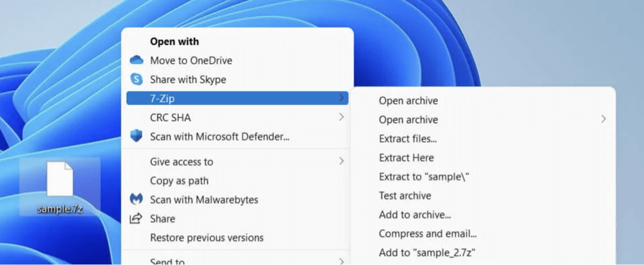Open the 7-Zip submenu entry
644x265 pixels.
pyautogui.click(x=238, y=99)
